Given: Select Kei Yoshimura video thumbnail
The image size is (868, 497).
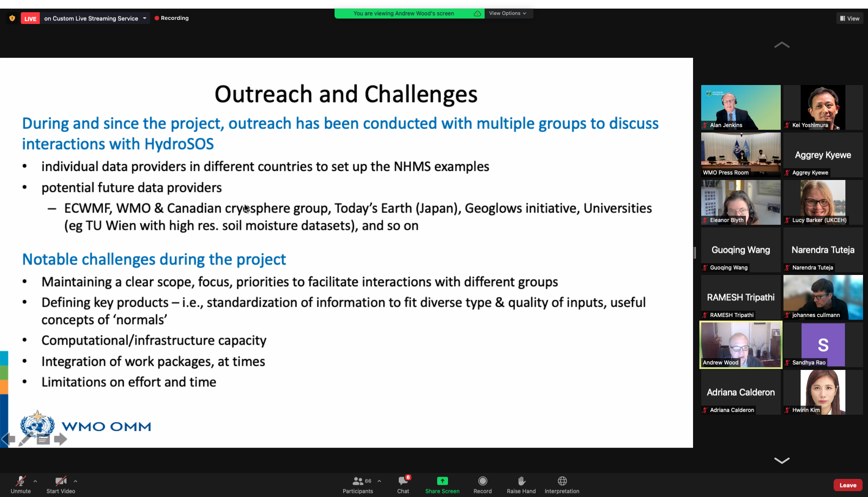Looking at the screenshot, I should (x=823, y=107).
